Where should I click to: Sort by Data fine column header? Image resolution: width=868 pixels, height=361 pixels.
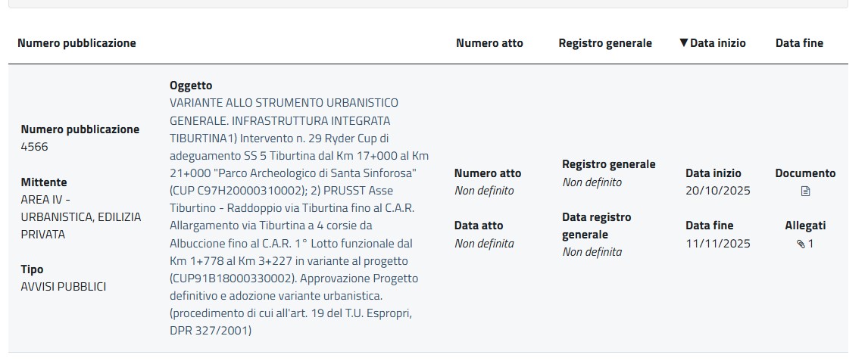pyautogui.click(x=799, y=43)
